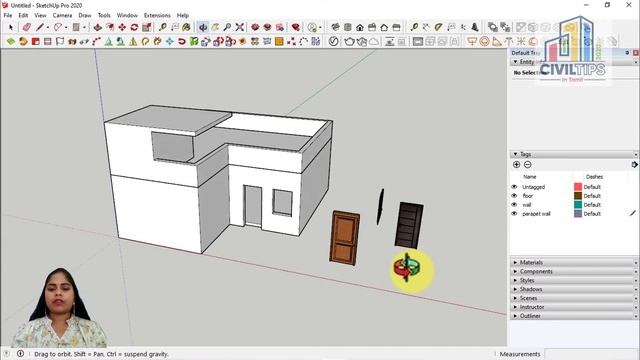Expand the Instructor panel
640x360 pixels.
[x=574, y=307]
